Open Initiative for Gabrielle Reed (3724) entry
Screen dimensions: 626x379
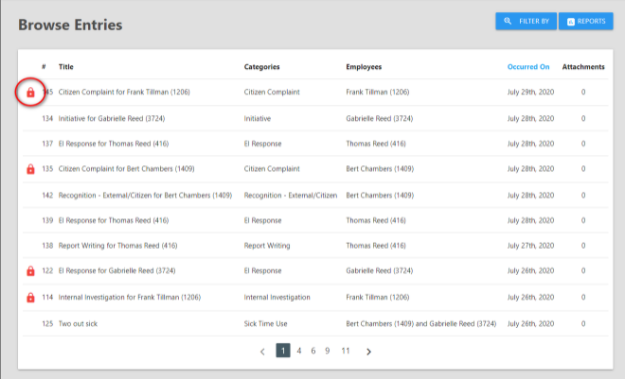pos(111,118)
